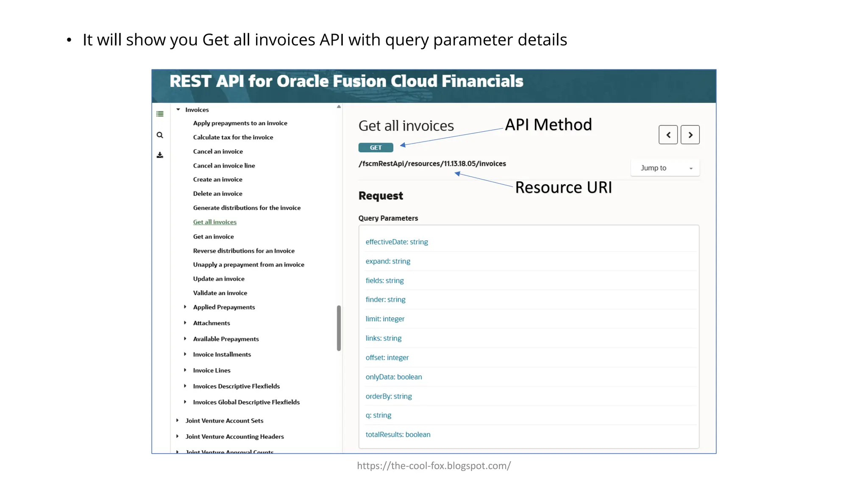Go to next page with right chevron
868x488 pixels.
(x=690, y=135)
